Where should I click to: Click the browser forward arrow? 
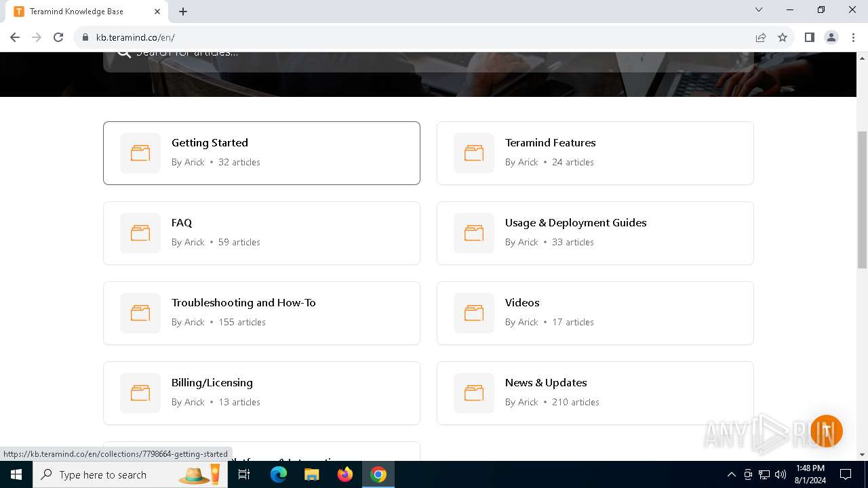pyautogui.click(x=37, y=37)
